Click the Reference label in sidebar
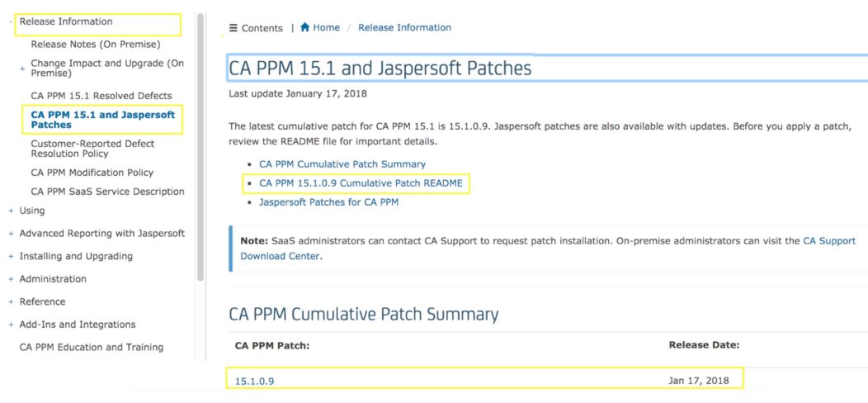 (x=43, y=301)
